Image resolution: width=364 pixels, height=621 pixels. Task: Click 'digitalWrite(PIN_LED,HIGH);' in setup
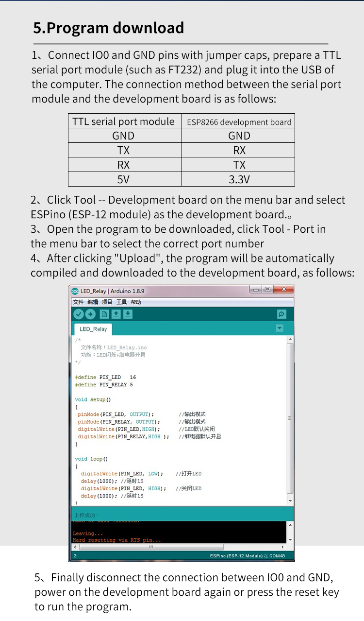[118, 429]
